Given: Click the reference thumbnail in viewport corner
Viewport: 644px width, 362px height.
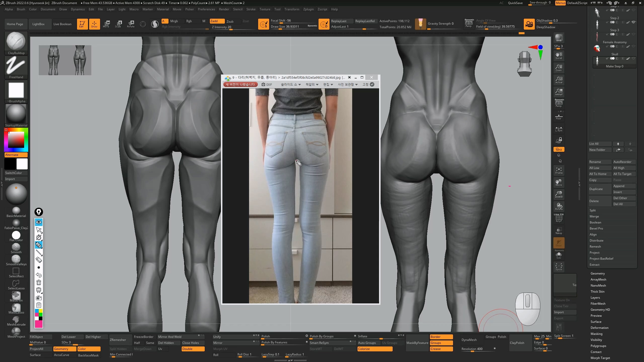Looking at the screenshot, I should point(65,60).
